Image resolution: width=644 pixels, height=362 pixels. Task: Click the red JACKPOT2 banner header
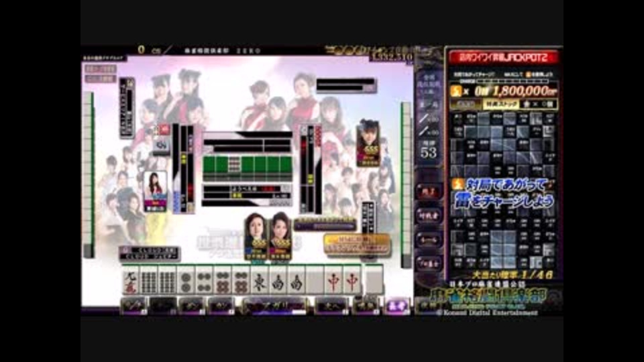point(504,58)
